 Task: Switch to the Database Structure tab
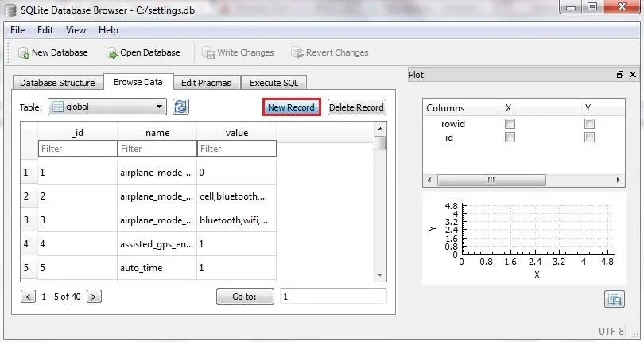click(x=57, y=83)
